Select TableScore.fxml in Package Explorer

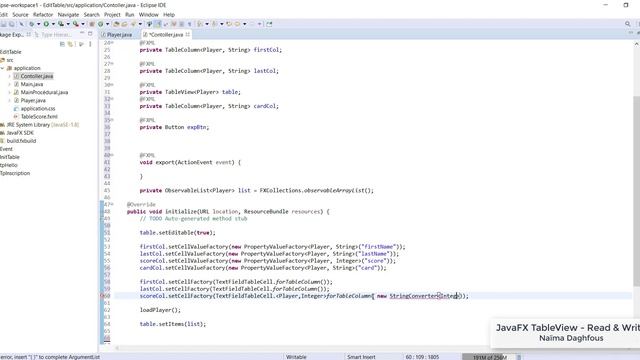coord(39,117)
